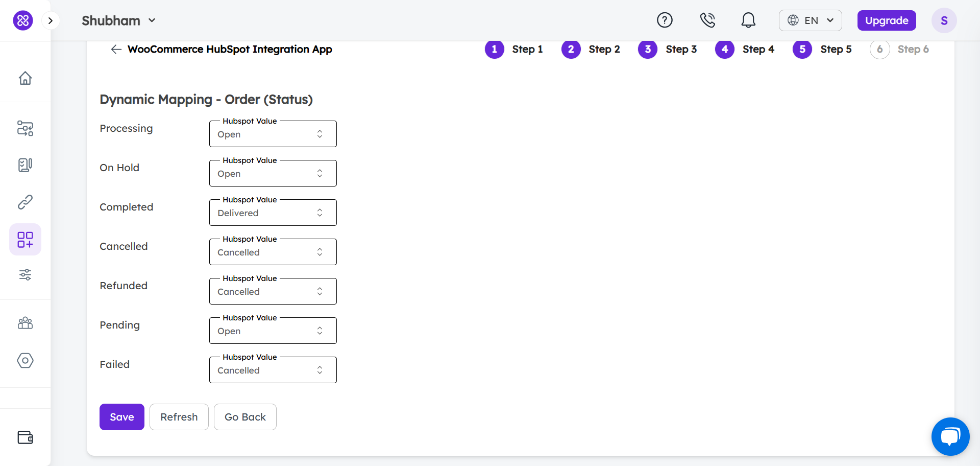Open Hubspot Value dropdown for Pending

(x=273, y=331)
